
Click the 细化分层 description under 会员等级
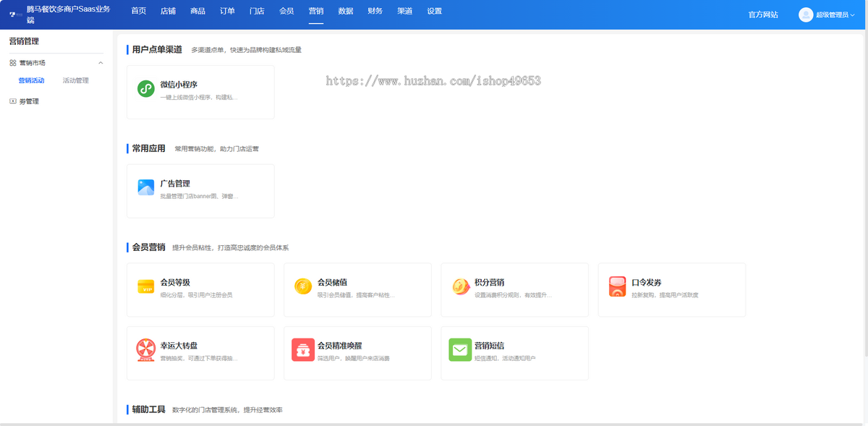(x=196, y=295)
